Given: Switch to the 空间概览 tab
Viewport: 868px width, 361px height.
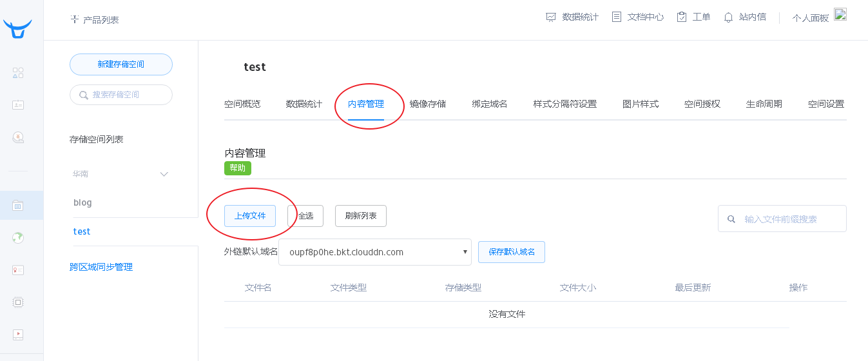Looking at the screenshot, I should [242, 104].
